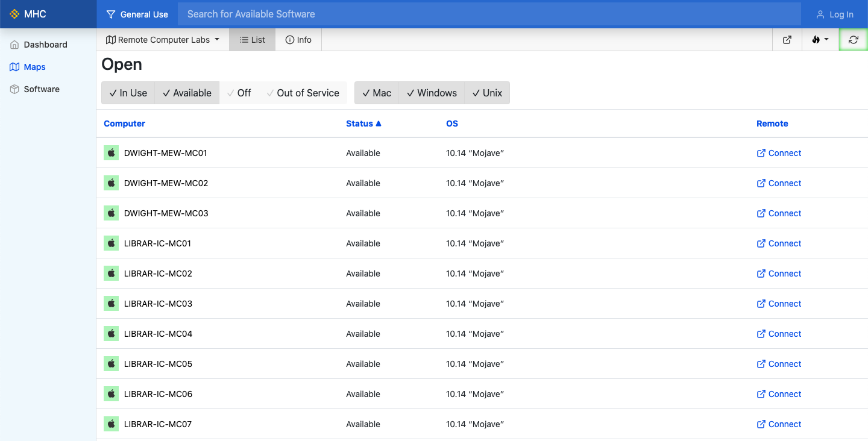This screenshot has height=441, width=868.
Task: Toggle the Mac OS filter
Action: click(377, 93)
